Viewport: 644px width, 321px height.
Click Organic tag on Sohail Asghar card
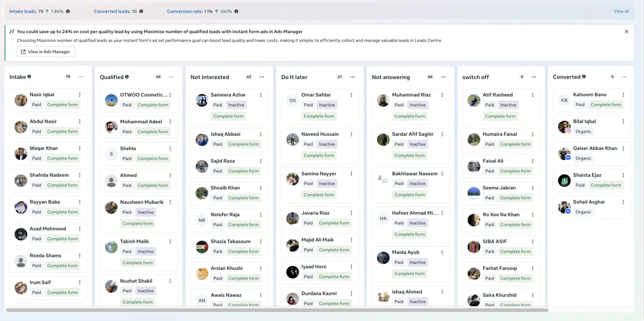583,212
